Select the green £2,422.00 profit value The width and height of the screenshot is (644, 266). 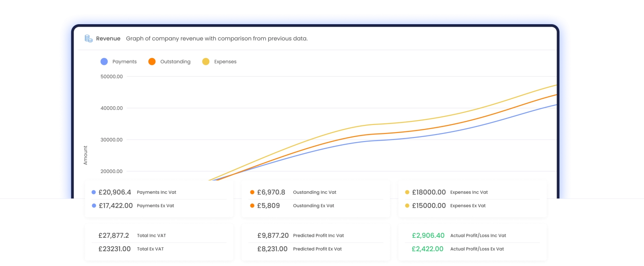tap(427, 249)
